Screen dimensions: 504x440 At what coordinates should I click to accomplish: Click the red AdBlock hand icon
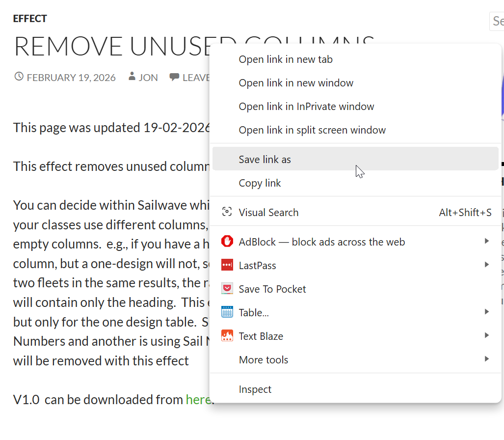227,242
